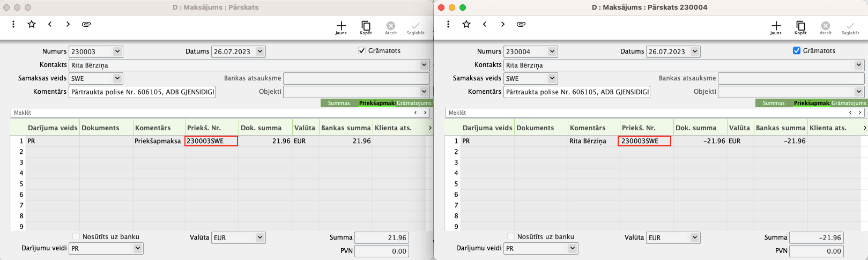Screen dimensions: 868x260
Task: Toggle Grāmatots checkbox in the left window
Action: pyautogui.click(x=362, y=50)
